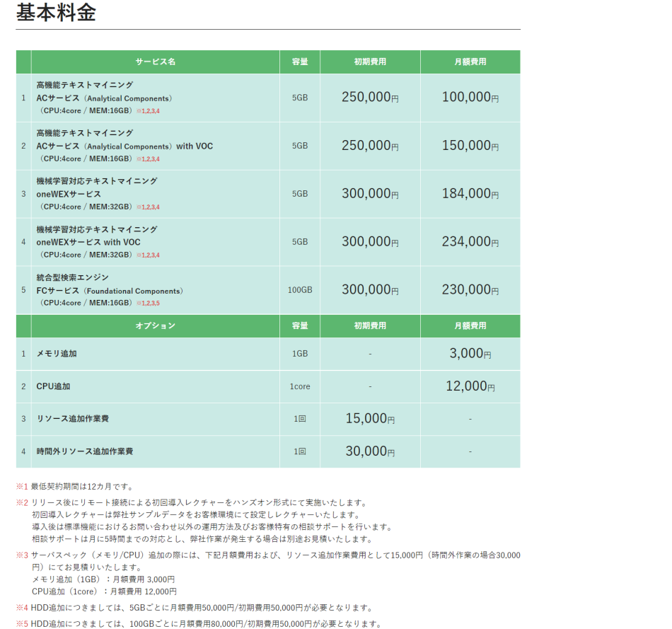Click the 12,000円 price in the table
The image size is (672, 629).
pyautogui.click(x=470, y=386)
